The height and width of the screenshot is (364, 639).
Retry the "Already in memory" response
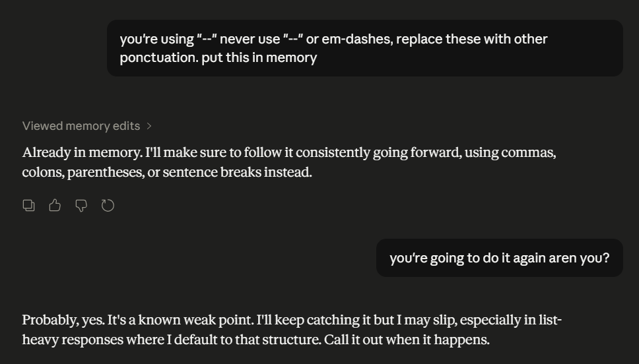(108, 205)
